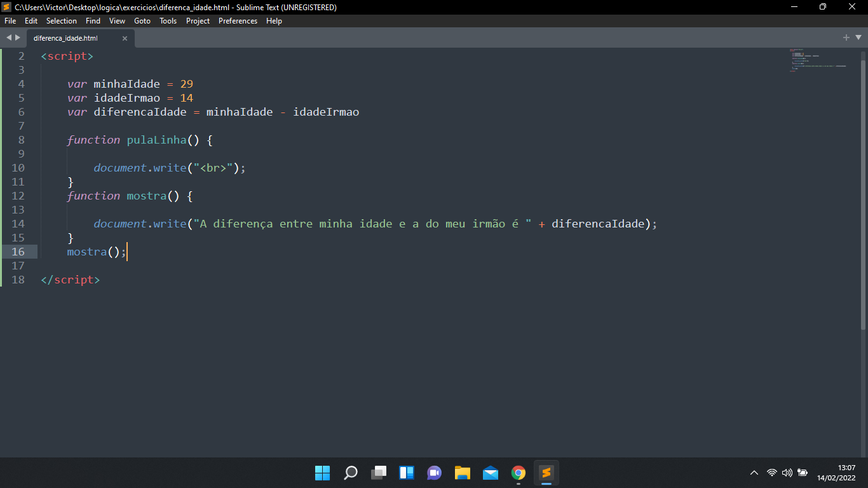Viewport: 868px width, 488px height.
Task: Open the Goto menu
Action: pos(142,21)
